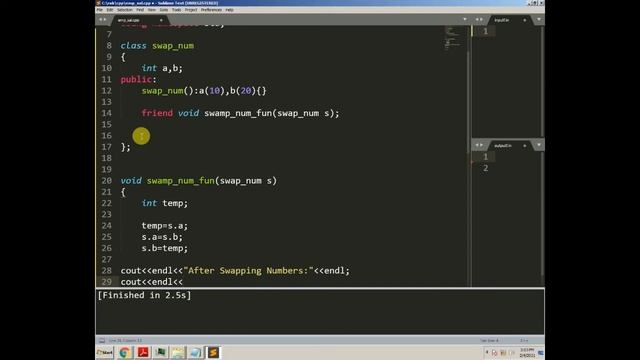The height and width of the screenshot is (360, 640).
Task: Open the File menu
Action: tap(100, 10)
